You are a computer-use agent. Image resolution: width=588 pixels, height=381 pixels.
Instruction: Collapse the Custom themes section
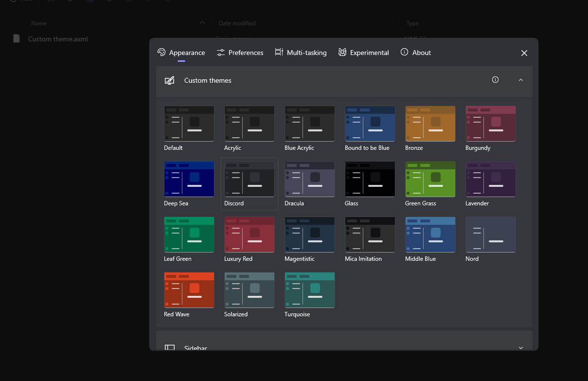[521, 79]
